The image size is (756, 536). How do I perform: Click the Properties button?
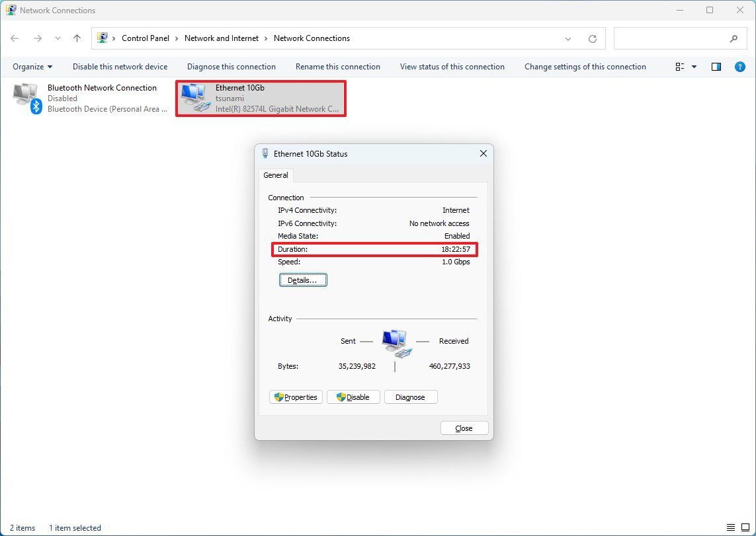coord(296,397)
